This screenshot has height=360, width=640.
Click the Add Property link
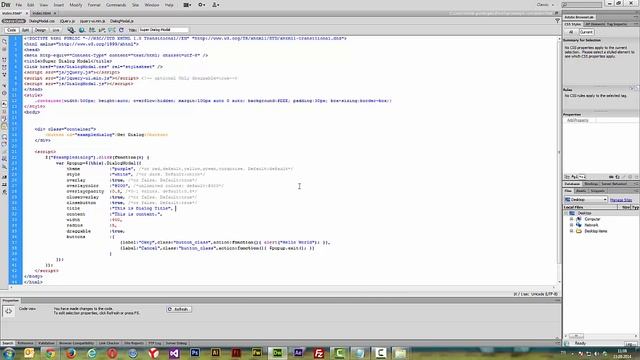pyautogui.click(x=578, y=120)
